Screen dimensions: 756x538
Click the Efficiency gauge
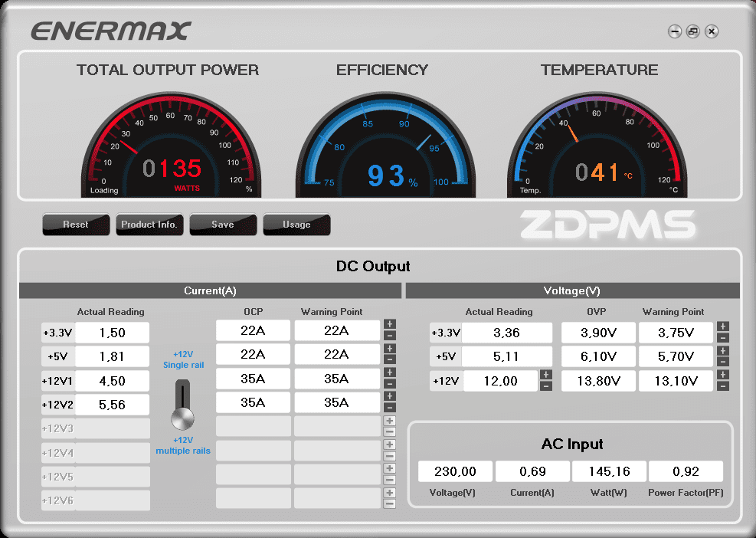[x=386, y=145]
